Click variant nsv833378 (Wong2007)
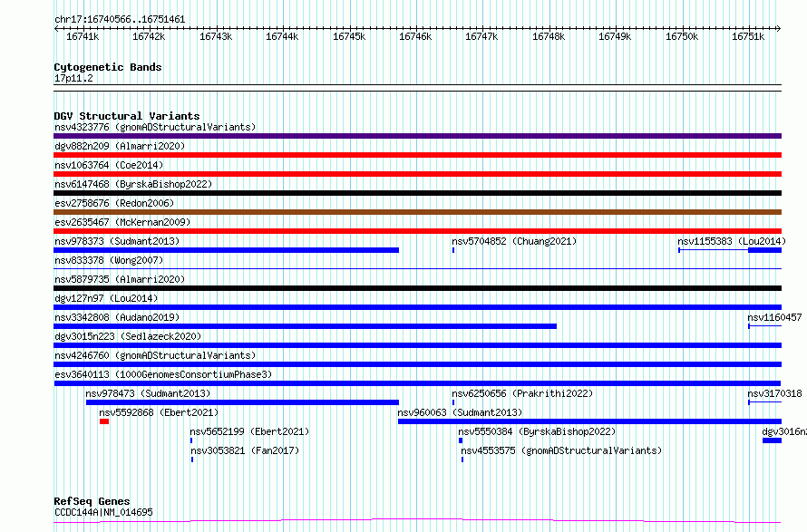807x532 pixels. pyautogui.click(x=109, y=260)
